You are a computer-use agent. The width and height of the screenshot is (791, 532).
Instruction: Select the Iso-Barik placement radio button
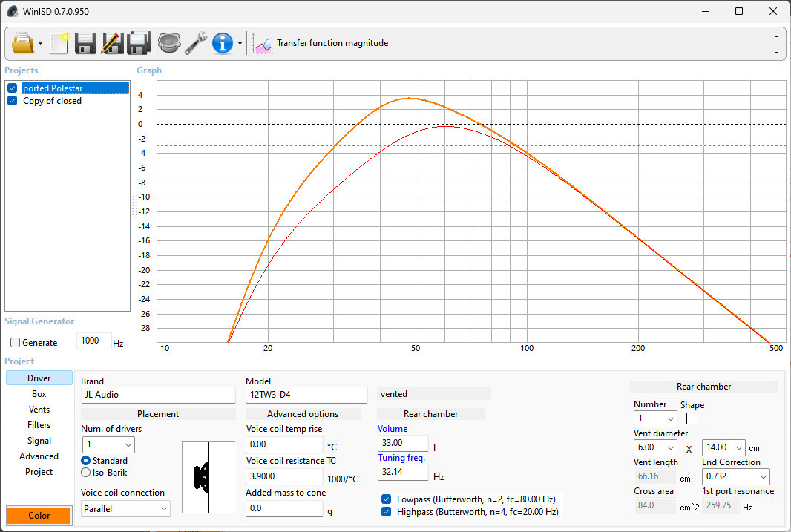[x=86, y=472]
